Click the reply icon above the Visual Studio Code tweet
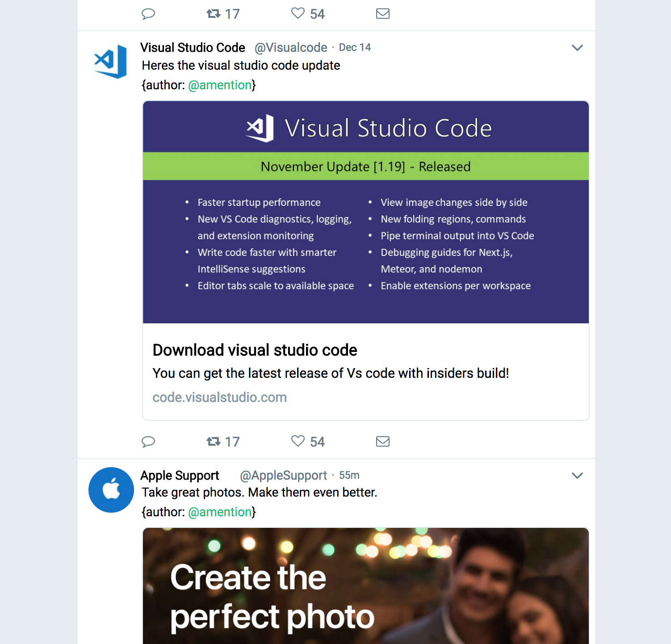The height and width of the screenshot is (644, 671). (x=148, y=14)
